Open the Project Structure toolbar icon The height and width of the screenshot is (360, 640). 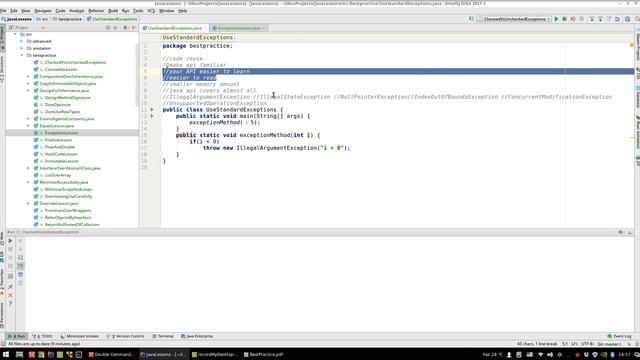point(627,19)
